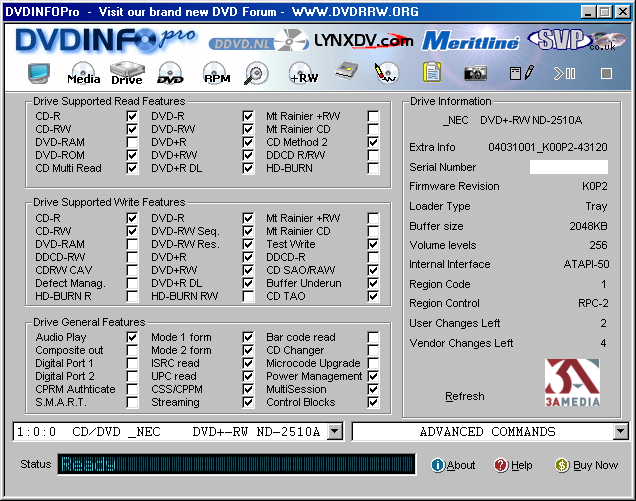Open the NEC ND-2510A drive combo box
The height and width of the screenshot is (501, 636).
pos(178,431)
